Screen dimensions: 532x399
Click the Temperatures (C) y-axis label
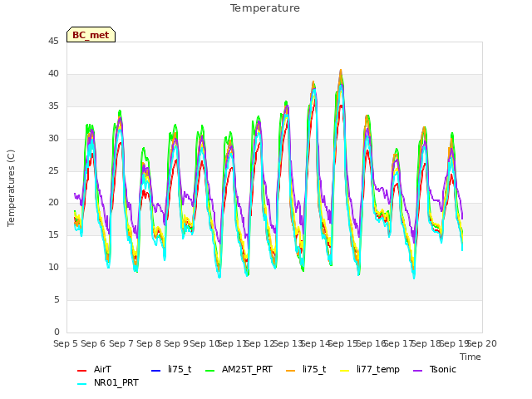pyautogui.click(x=11, y=188)
